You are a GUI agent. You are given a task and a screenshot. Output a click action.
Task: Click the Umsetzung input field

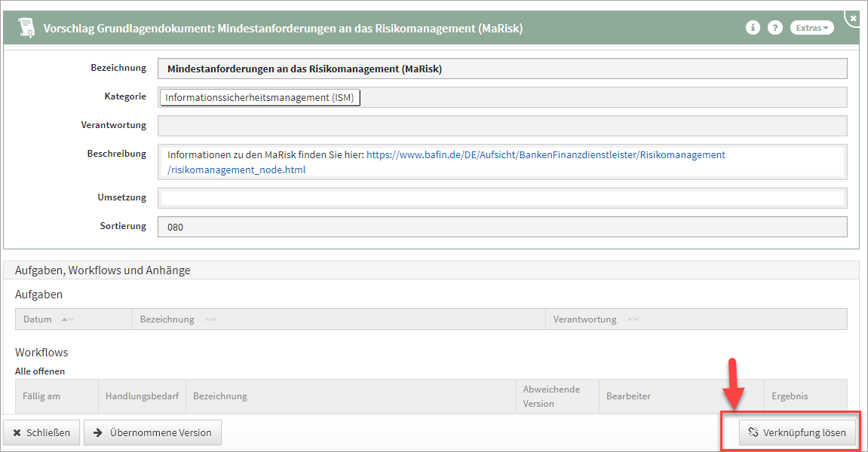click(501, 198)
